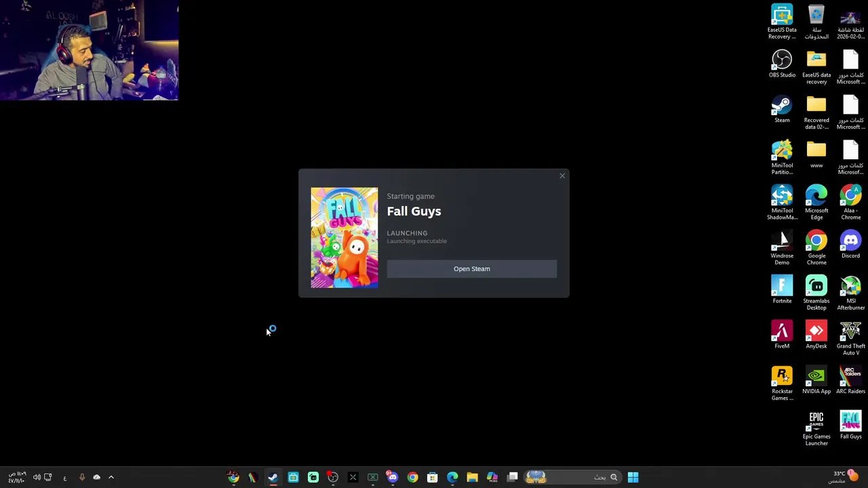Click the Fall Guys cover art in dialog
This screenshot has width=868, height=488.
[344, 238]
